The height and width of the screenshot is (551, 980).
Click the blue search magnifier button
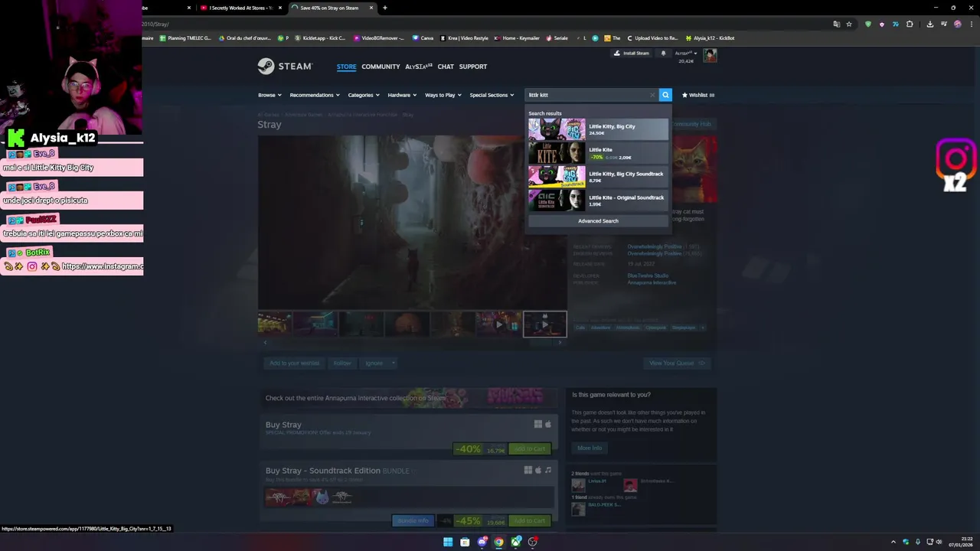[x=665, y=95]
